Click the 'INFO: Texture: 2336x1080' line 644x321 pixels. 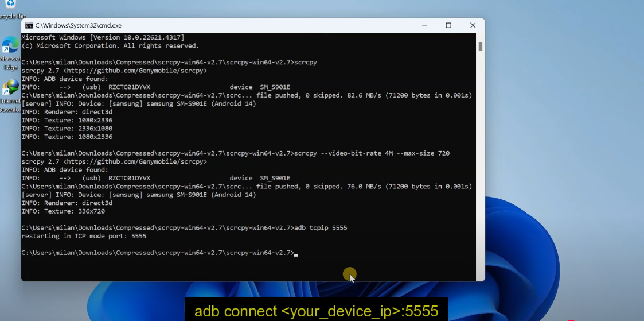[67, 128]
